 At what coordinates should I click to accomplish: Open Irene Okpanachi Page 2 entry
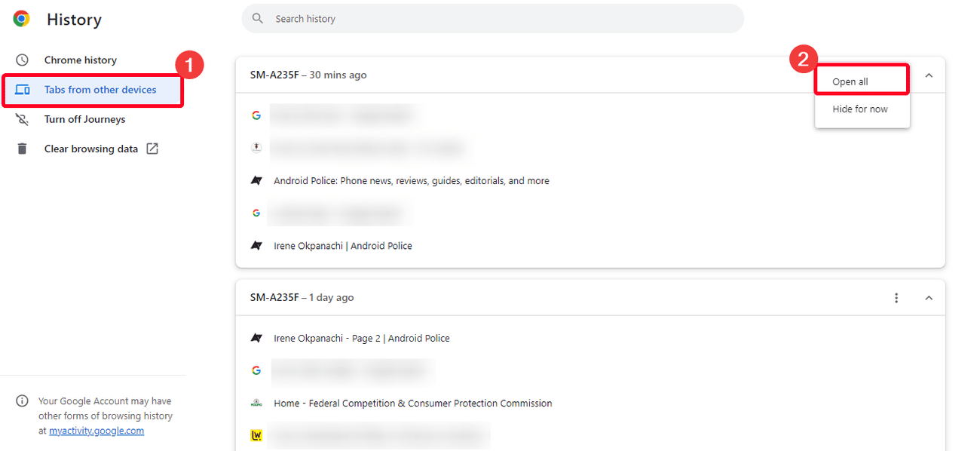pyautogui.click(x=361, y=339)
